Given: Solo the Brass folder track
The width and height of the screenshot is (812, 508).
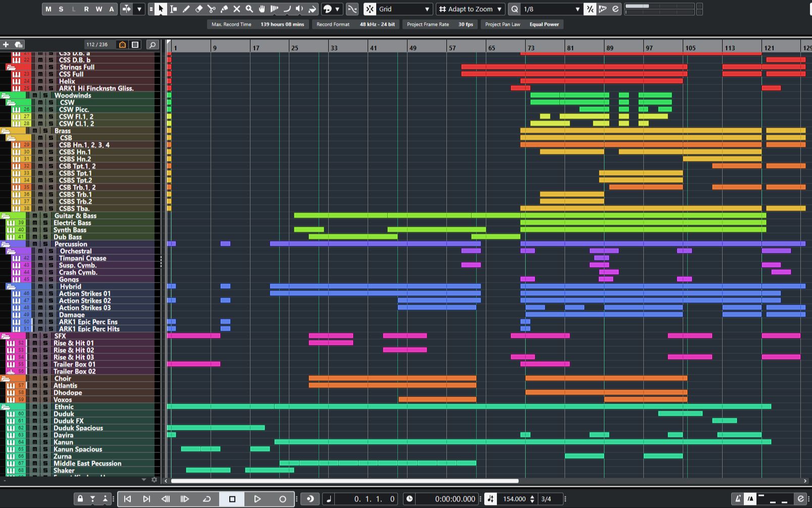Looking at the screenshot, I should coord(45,130).
